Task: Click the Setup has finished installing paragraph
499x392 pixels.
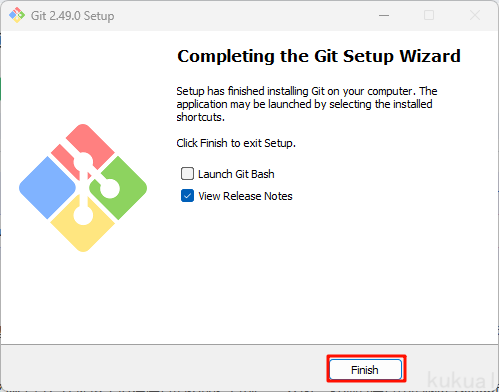Action: click(307, 104)
